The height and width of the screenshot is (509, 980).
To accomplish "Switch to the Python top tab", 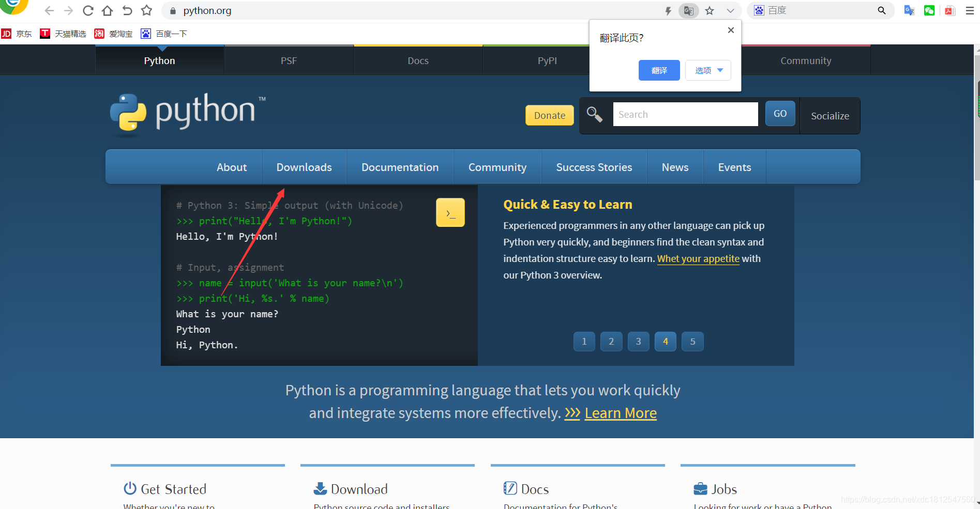I will click(x=160, y=60).
